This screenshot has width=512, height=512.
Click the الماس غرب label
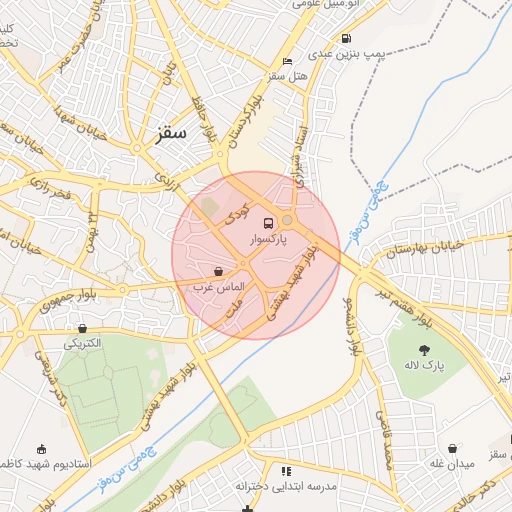[x=219, y=287]
